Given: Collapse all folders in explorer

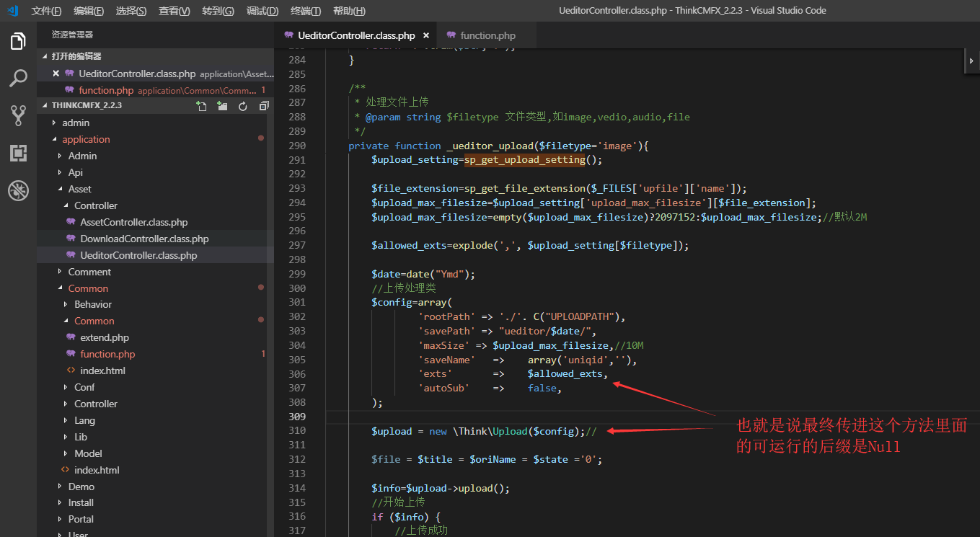Looking at the screenshot, I should tap(263, 106).
